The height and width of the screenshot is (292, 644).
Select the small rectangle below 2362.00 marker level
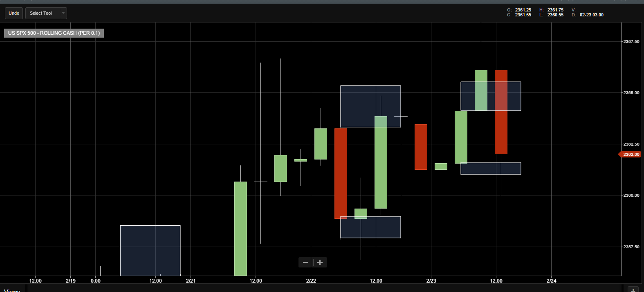tap(491, 168)
